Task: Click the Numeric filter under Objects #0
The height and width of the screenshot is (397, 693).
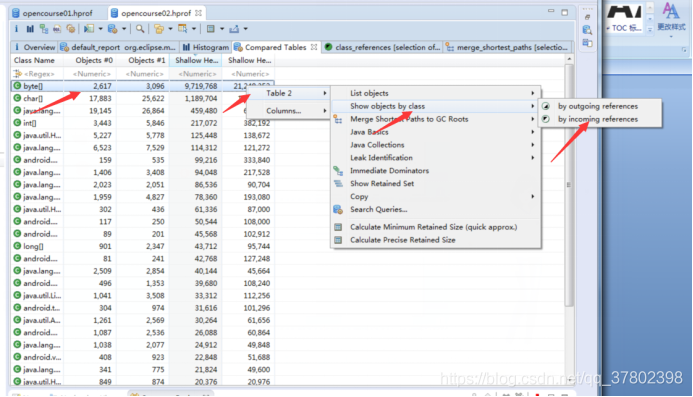Action: (x=90, y=74)
